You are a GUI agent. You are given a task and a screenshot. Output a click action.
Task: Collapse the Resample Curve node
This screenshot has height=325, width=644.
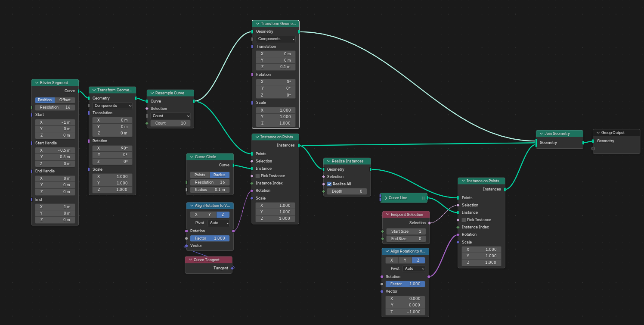pos(152,93)
